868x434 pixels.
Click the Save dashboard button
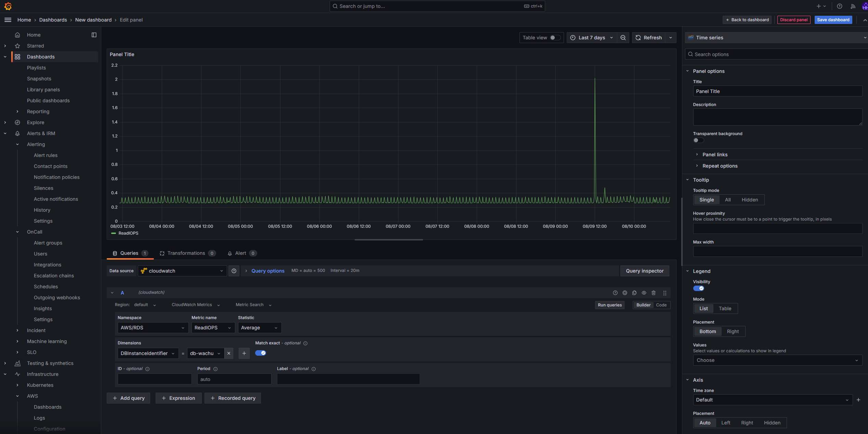833,20
